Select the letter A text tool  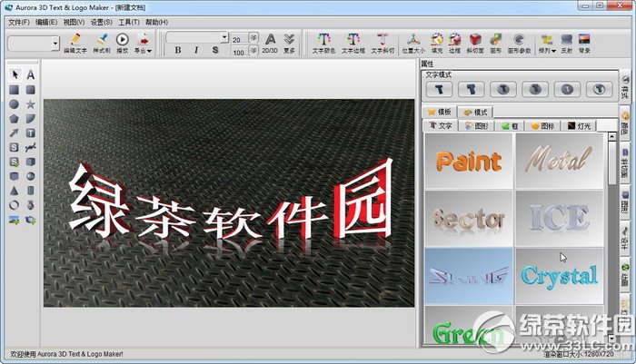pyautogui.click(x=30, y=74)
